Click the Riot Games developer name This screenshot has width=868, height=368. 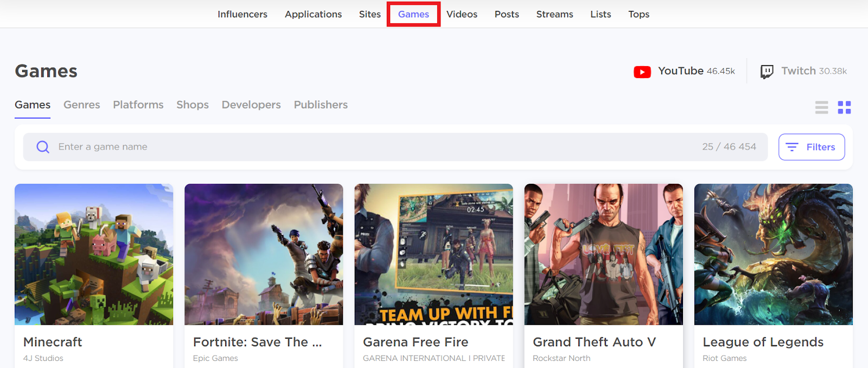click(724, 358)
